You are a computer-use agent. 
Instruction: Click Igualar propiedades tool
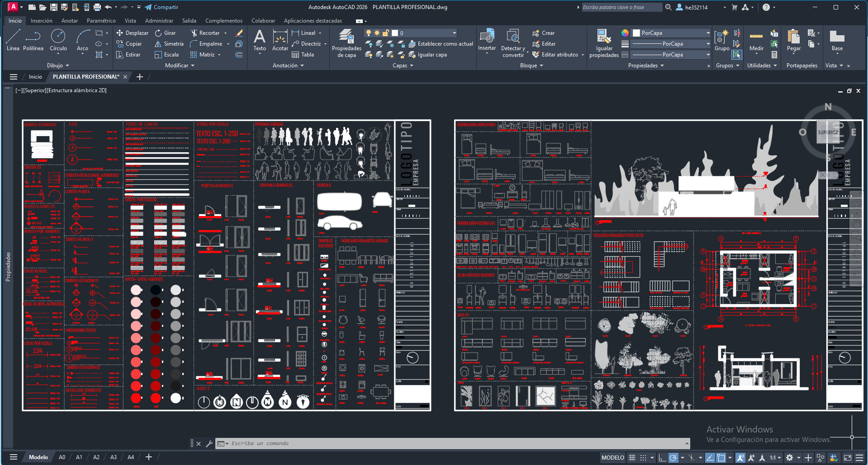point(604,43)
